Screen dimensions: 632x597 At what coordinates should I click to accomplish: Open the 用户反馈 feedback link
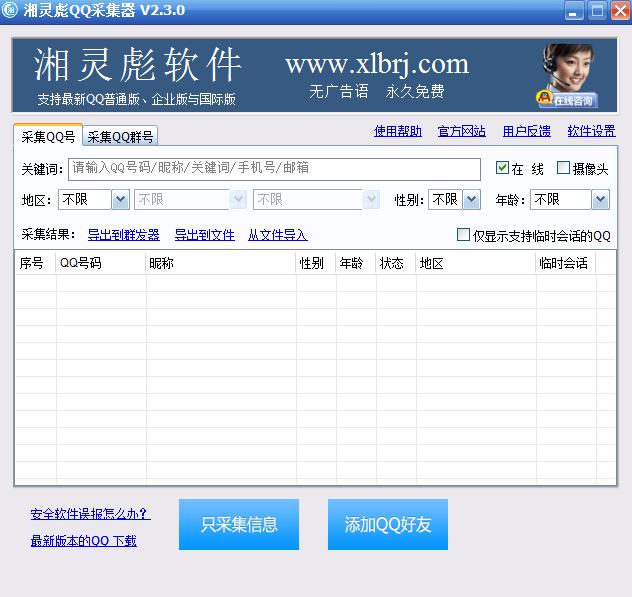tap(527, 131)
